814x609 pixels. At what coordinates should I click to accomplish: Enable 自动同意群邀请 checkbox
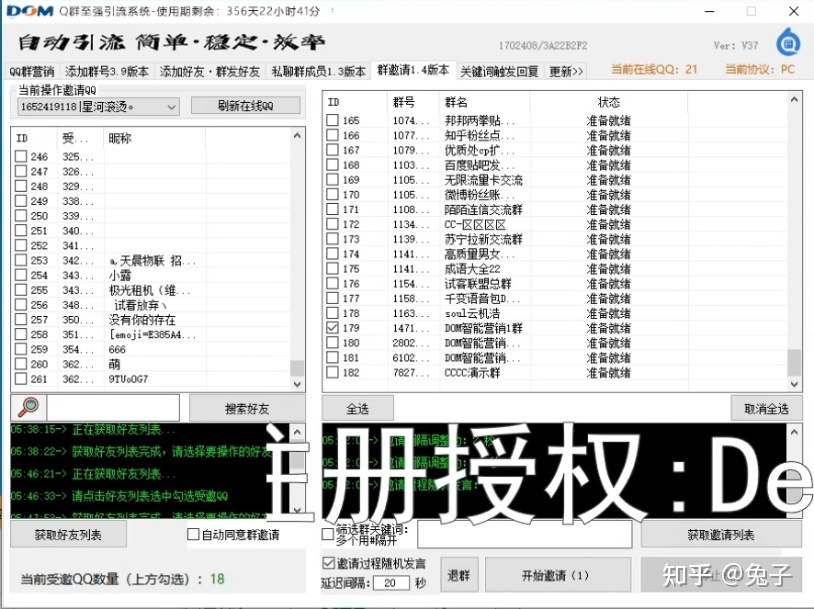pyautogui.click(x=193, y=534)
